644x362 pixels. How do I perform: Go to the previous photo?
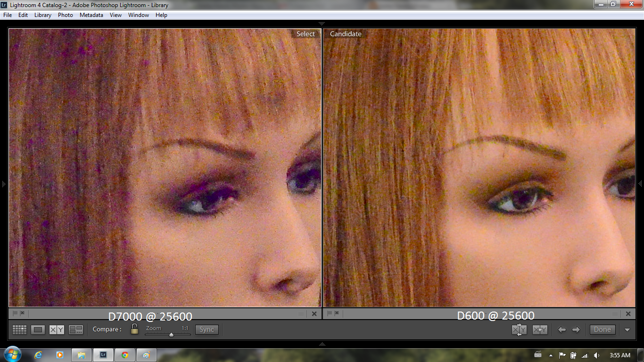(x=561, y=329)
